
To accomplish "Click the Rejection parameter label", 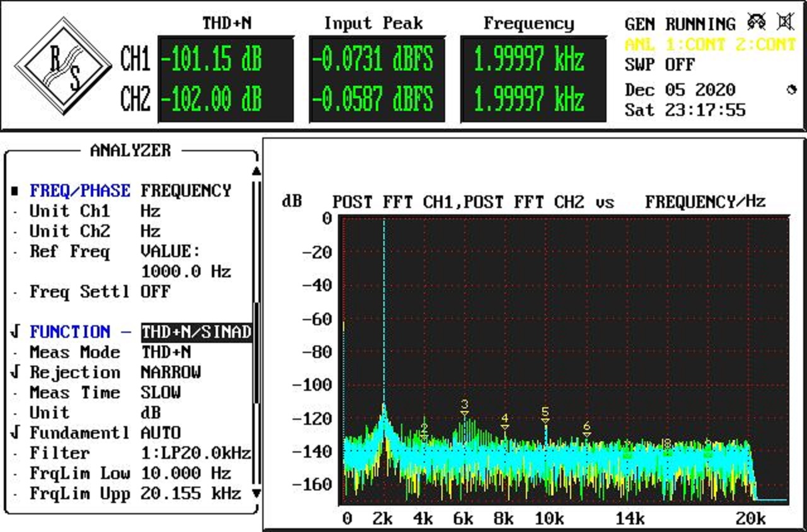I will pos(75,373).
